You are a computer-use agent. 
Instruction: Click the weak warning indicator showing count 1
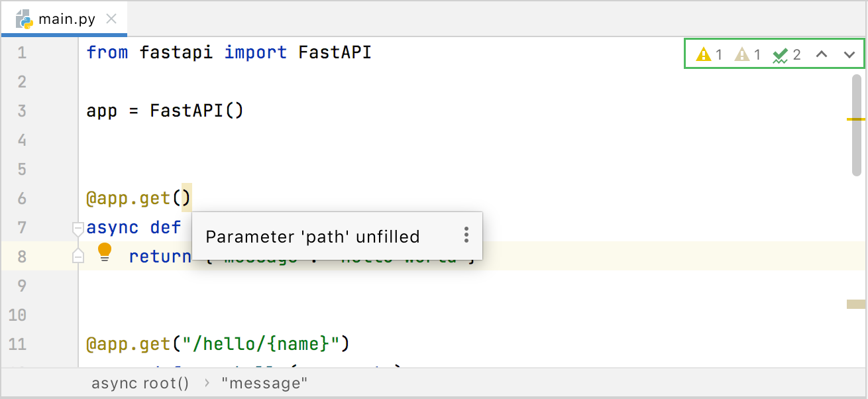click(x=741, y=54)
